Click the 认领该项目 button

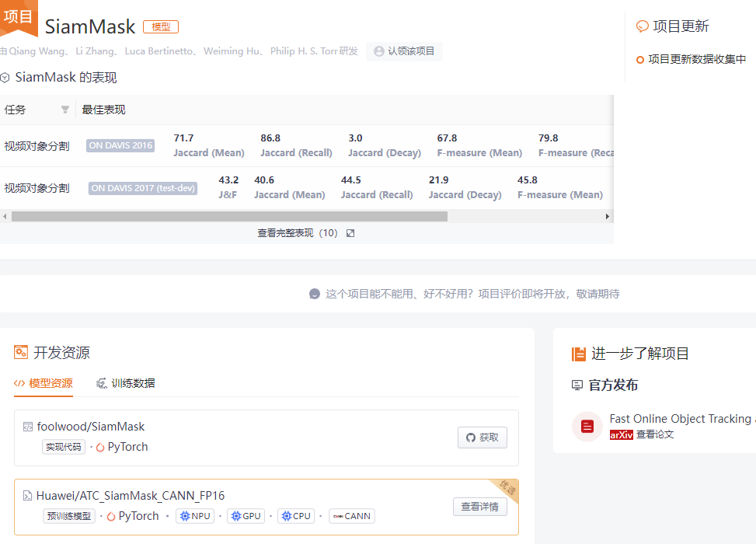(404, 51)
